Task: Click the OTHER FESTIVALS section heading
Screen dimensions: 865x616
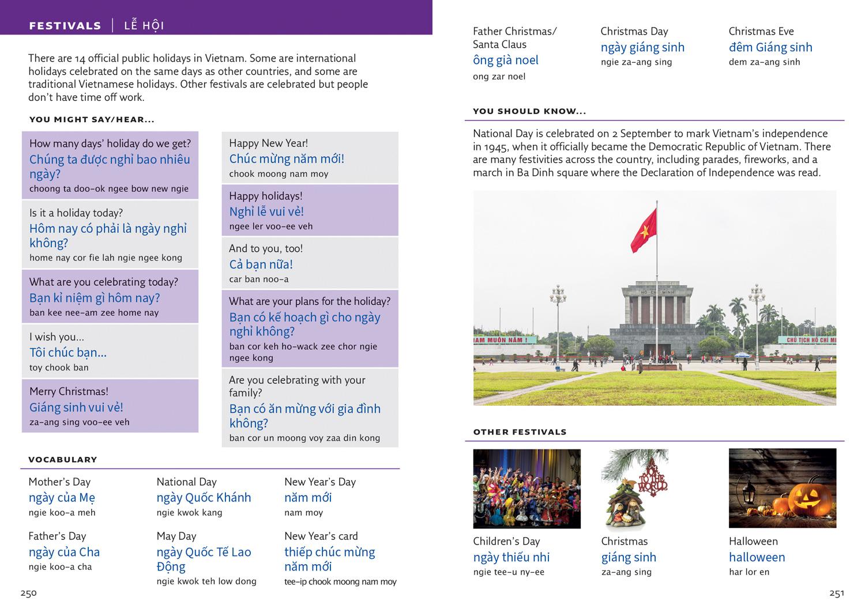Action: [520, 432]
